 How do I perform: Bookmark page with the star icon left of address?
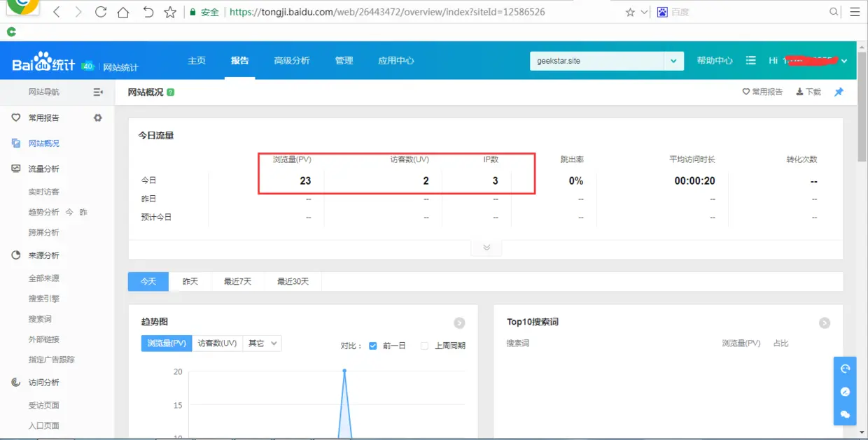(170, 12)
